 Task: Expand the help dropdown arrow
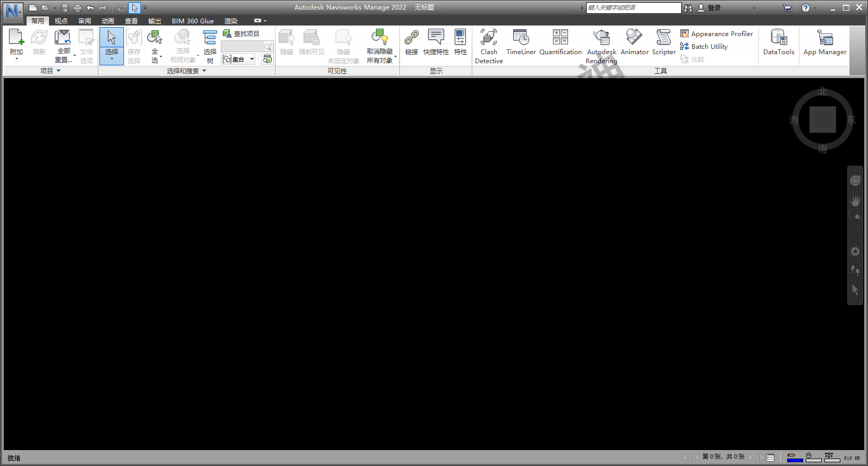815,8
